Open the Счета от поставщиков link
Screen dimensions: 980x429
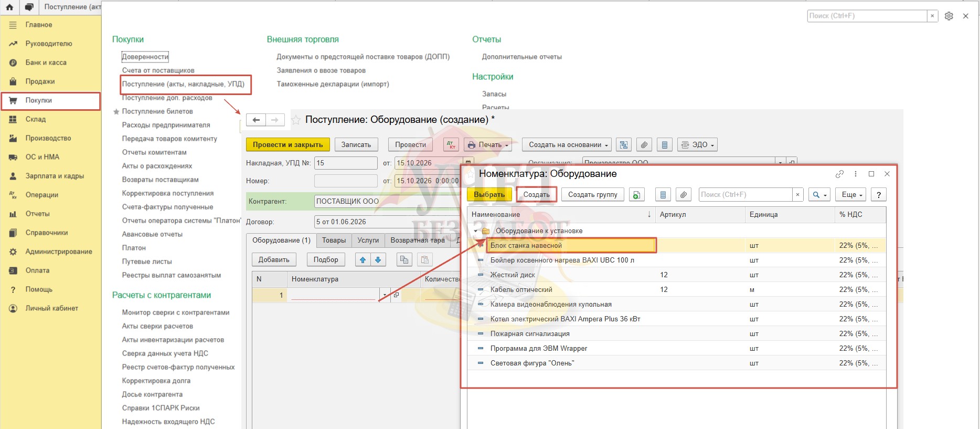[x=158, y=70]
